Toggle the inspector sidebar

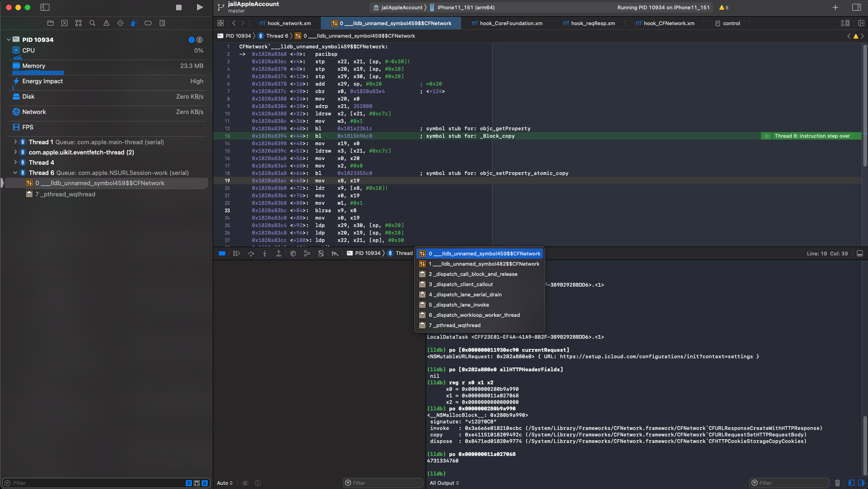click(856, 7)
